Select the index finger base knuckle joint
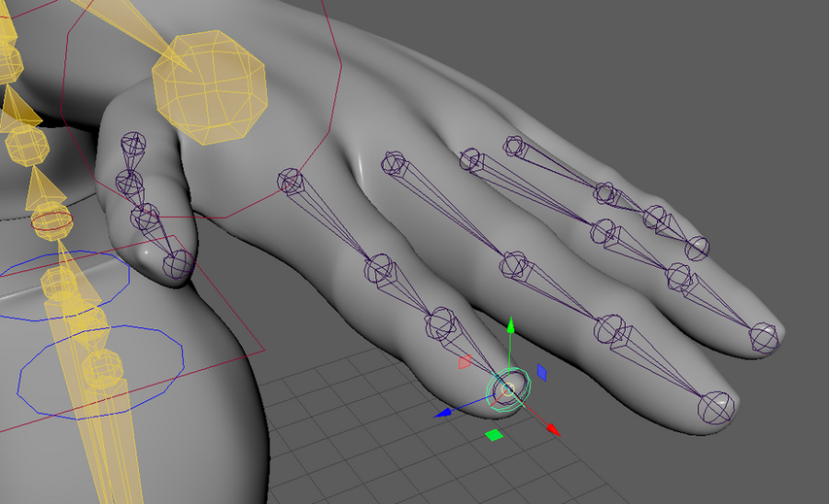Image resolution: width=829 pixels, height=504 pixels. click(x=290, y=182)
